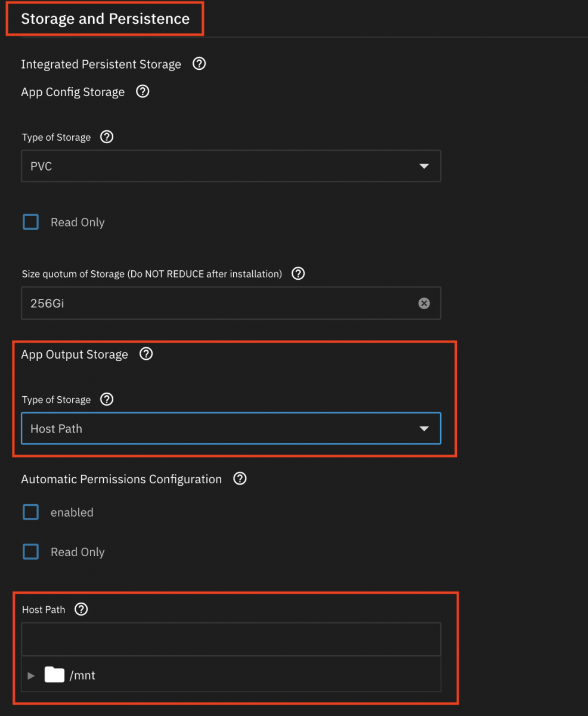
Task: Click the App Output Storage help icon
Action: [x=146, y=354]
